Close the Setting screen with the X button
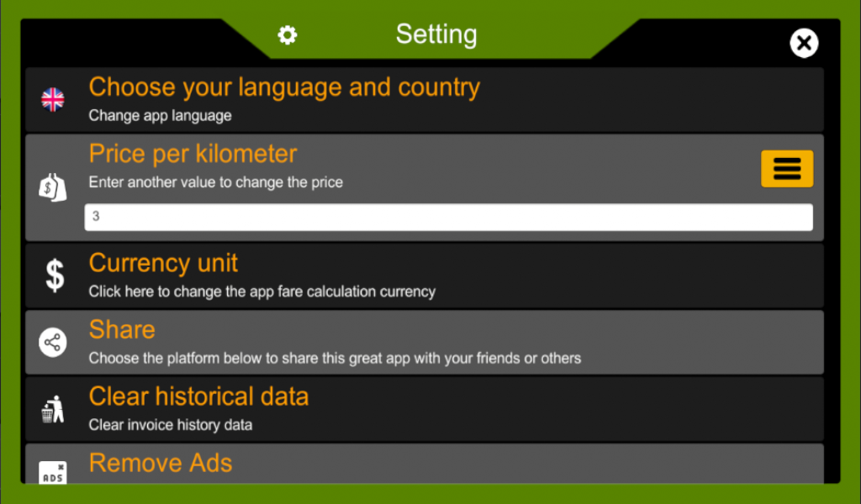Screen dimensions: 861x504 pyautogui.click(x=804, y=43)
